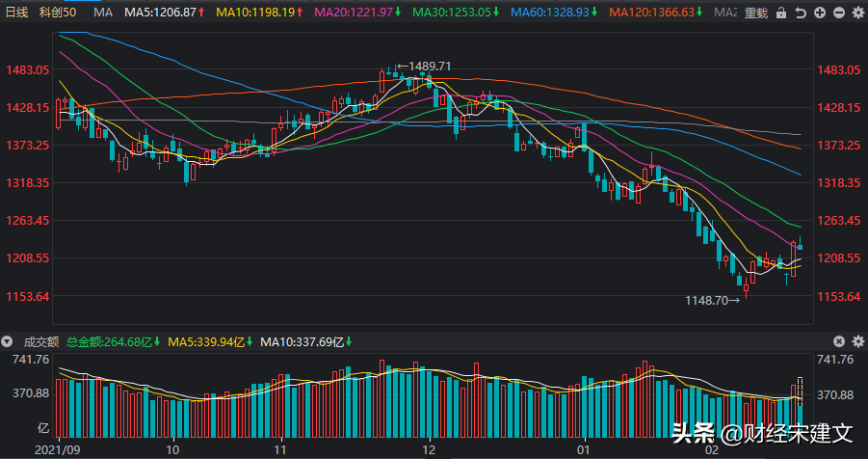Open the MA indicator selector
This screenshot has width=868, height=459.
103,13
